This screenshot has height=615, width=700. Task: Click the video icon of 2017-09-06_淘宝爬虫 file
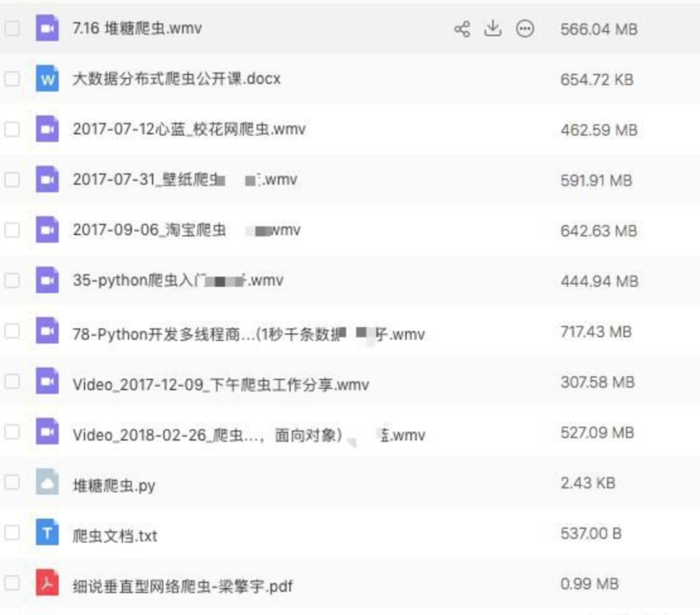47,230
